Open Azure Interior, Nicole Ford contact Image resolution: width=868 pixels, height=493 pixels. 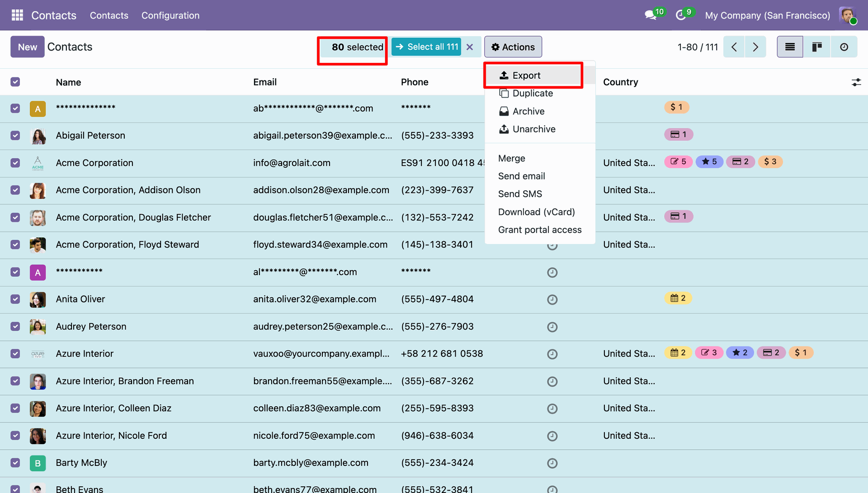[x=111, y=436]
